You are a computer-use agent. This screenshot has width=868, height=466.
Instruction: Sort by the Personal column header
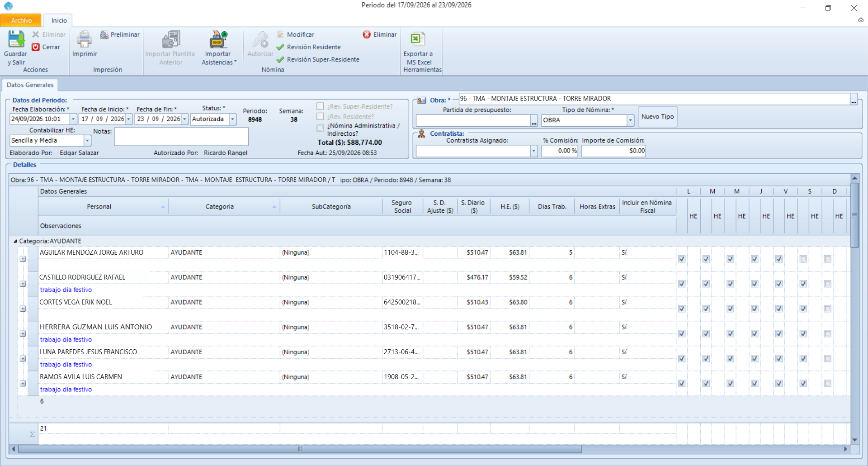pos(103,207)
